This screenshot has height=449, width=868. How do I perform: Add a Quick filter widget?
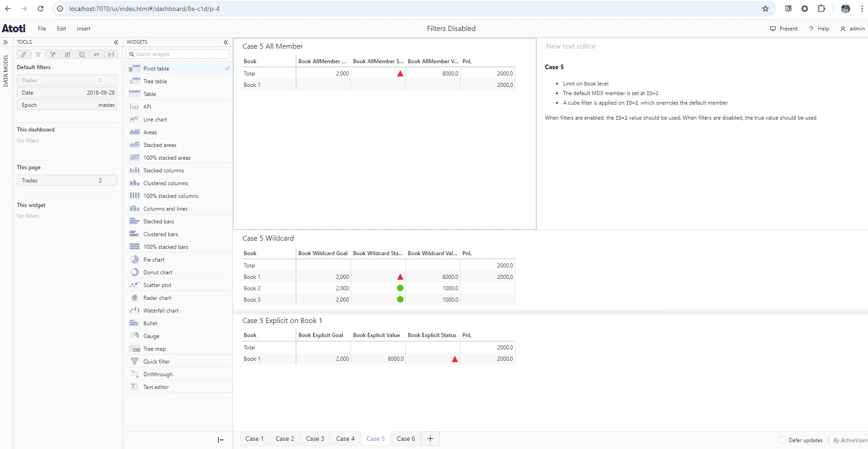(x=178, y=361)
